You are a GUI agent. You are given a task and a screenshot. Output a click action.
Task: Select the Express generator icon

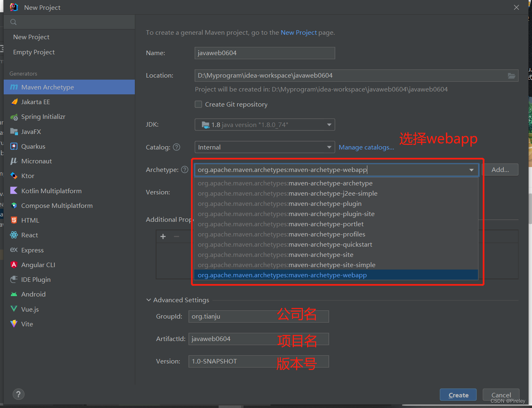click(14, 250)
